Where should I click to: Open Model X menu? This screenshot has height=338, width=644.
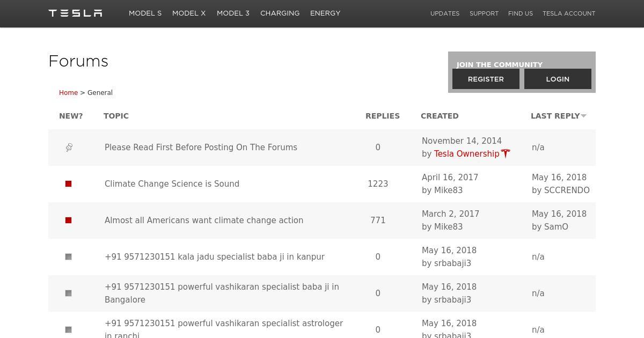pyautogui.click(x=189, y=13)
